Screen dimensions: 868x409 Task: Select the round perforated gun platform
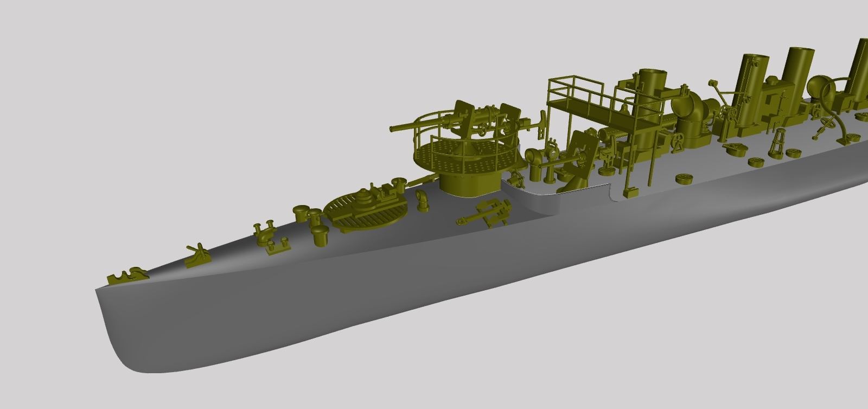[x=461, y=154]
